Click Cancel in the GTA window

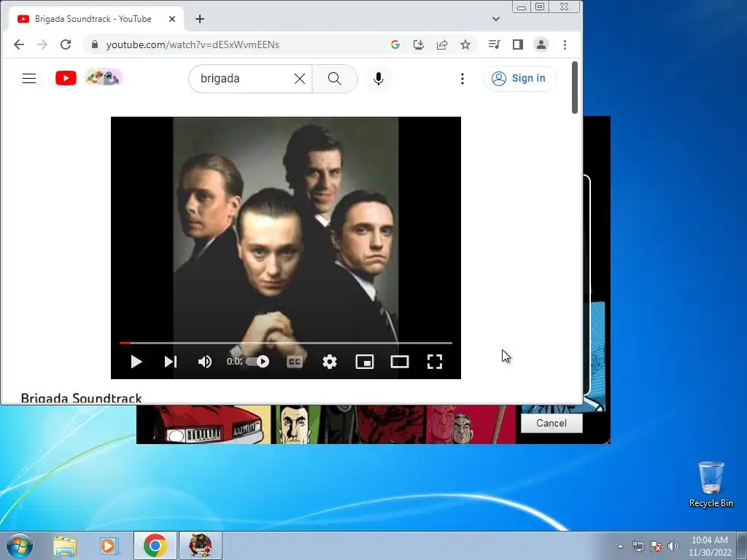tap(551, 424)
